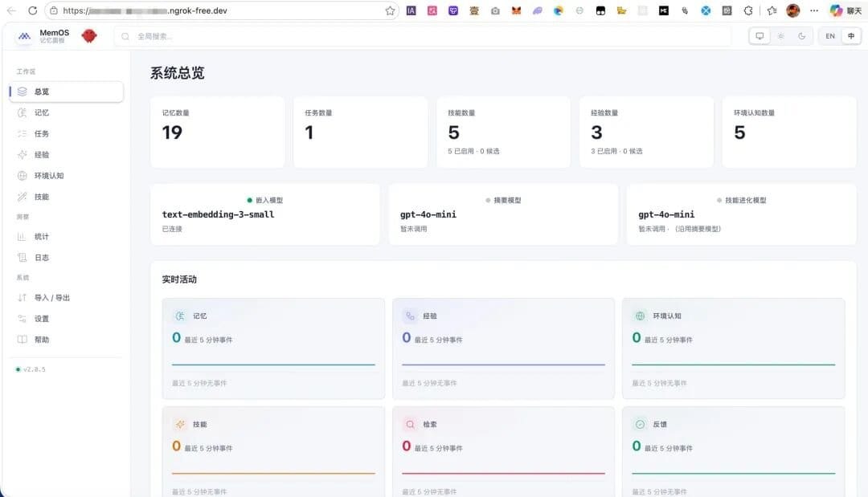
Task: Open 导入 / 导出 in sidebar
Action: coord(66,298)
